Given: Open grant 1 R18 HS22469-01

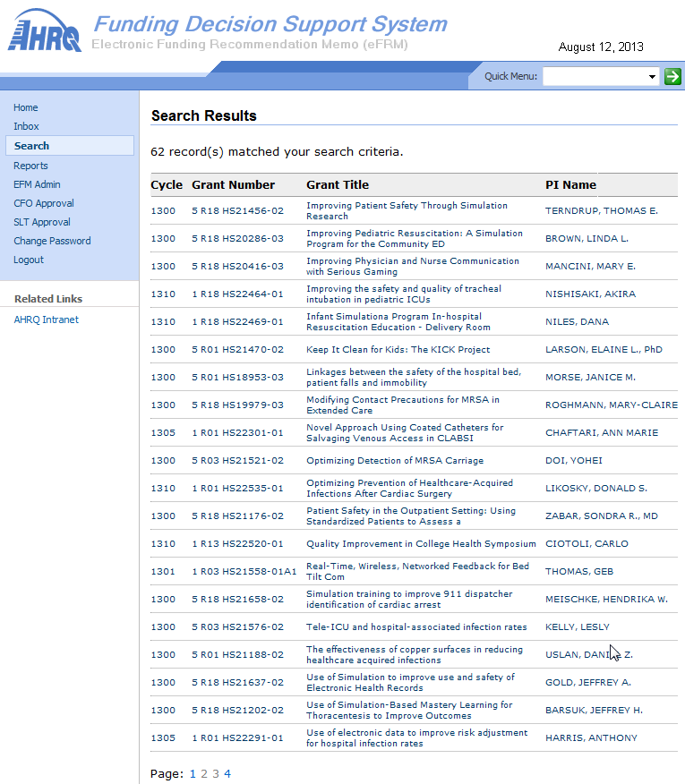Looking at the screenshot, I should point(237,322).
